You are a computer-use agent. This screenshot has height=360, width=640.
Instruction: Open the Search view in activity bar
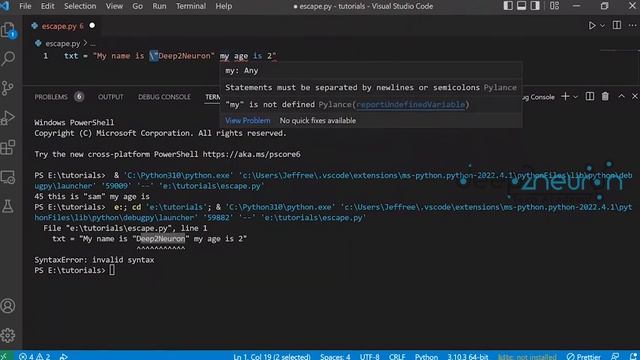[8, 58]
